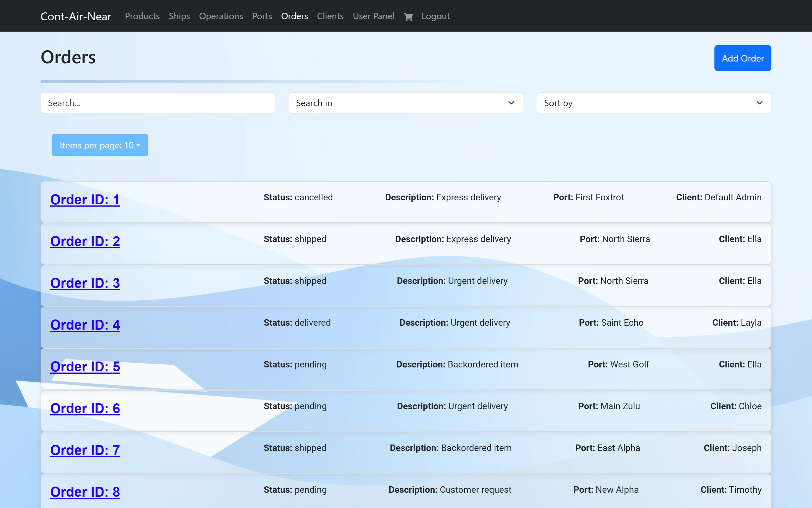Open the Sort by dropdown
Viewport: 812px width, 508px height.
[654, 103]
